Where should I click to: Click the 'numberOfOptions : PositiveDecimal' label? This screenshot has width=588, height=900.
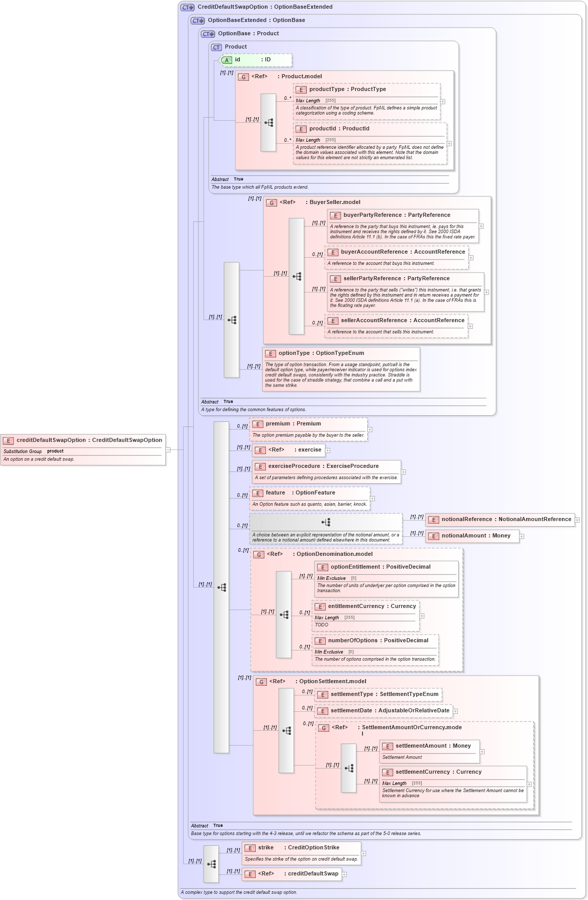point(378,641)
